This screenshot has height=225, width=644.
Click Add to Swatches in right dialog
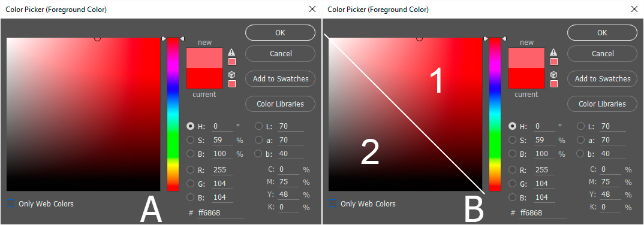tap(603, 78)
